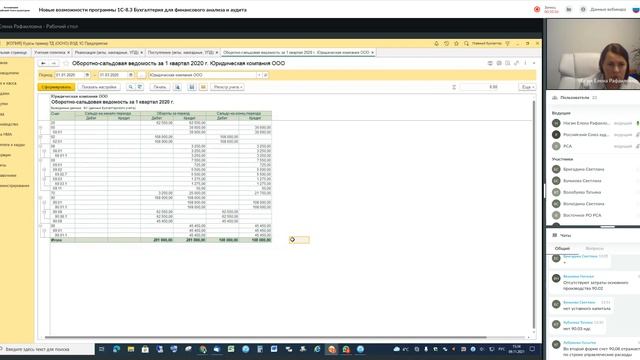Collapse the account 60 group row

point(40,128)
